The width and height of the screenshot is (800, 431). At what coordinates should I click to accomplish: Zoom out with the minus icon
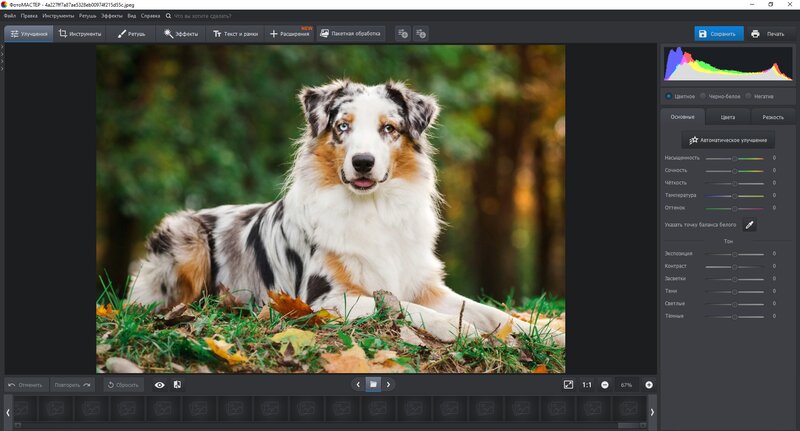click(606, 384)
